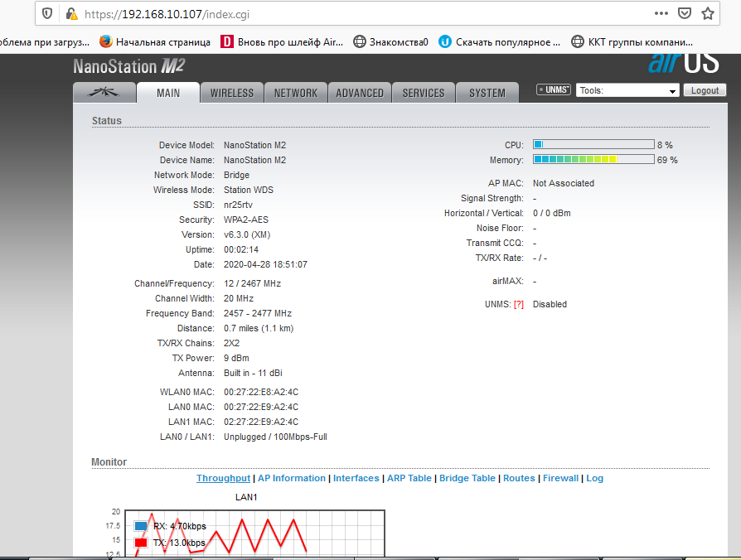Open the Interfaces monitor link

coord(356,478)
